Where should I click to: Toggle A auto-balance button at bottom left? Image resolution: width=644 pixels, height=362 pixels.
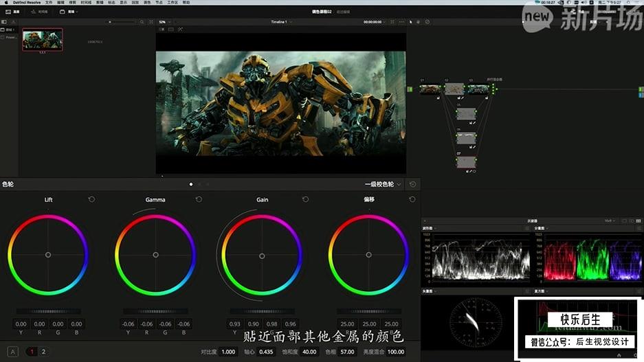13,352
